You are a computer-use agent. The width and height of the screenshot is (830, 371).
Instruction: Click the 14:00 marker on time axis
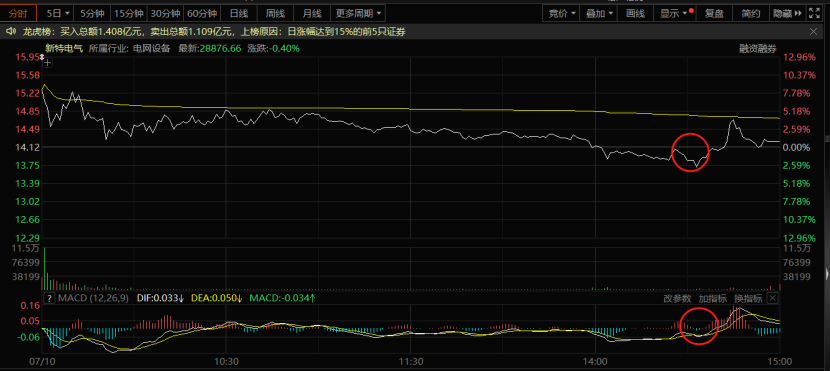(x=596, y=362)
